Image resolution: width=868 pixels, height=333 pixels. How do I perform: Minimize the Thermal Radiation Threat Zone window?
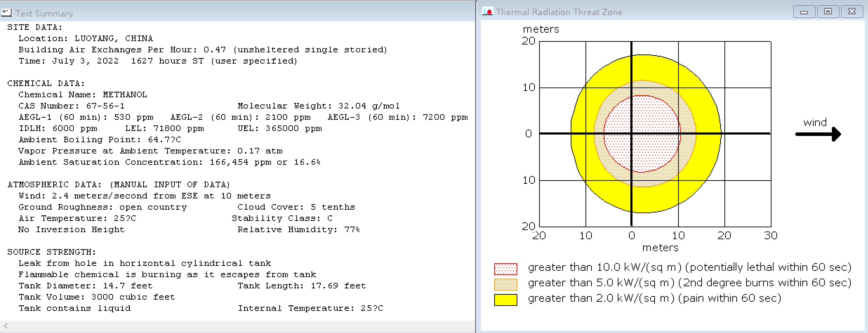(x=804, y=12)
